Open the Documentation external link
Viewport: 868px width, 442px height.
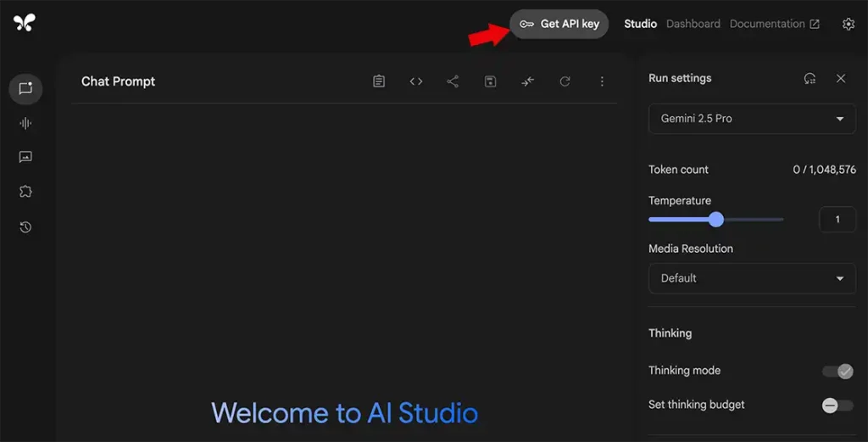click(x=775, y=24)
